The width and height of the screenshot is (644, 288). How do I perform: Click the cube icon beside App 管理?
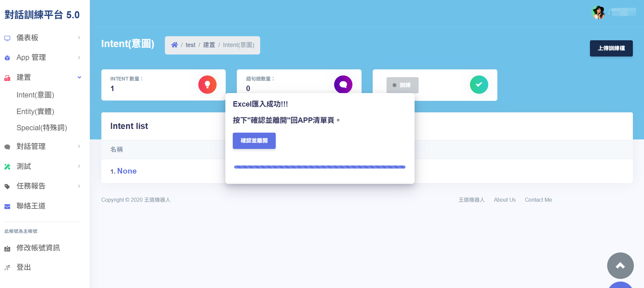pyautogui.click(x=7, y=58)
